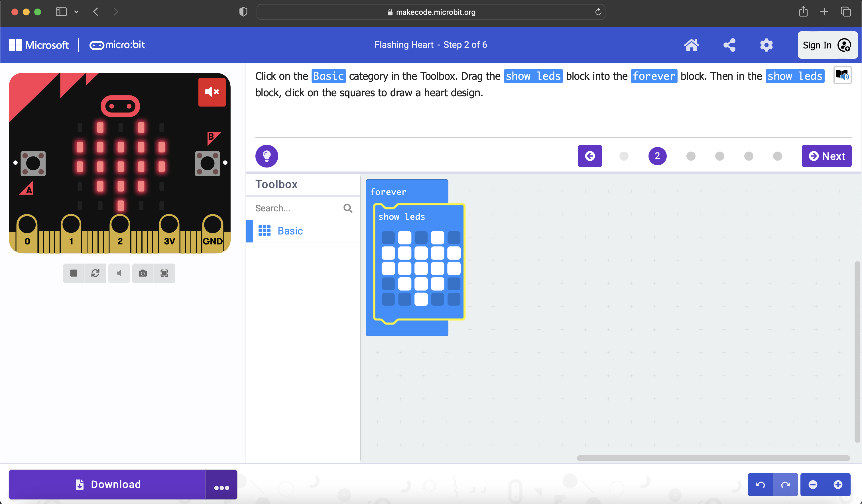Launch simulator in fullscreen
Screen dimensions: 862x504
pyautogui.click(x=164, y=273)
